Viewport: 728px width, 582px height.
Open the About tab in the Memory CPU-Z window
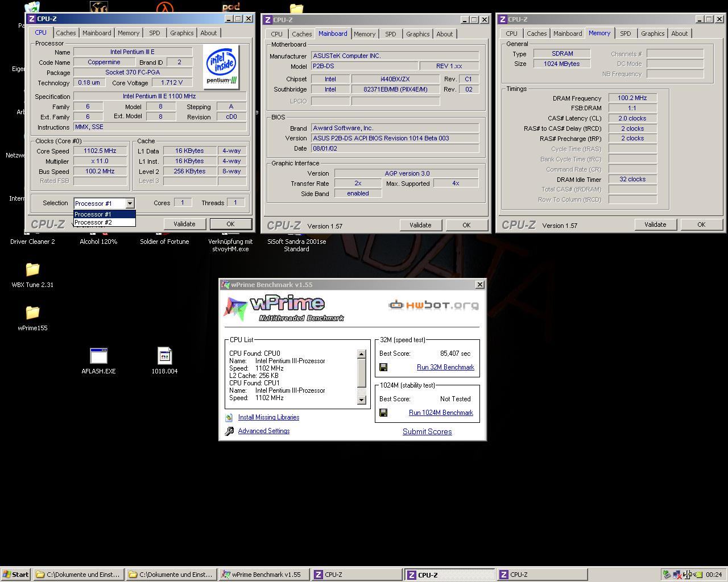tap(680, 34)
